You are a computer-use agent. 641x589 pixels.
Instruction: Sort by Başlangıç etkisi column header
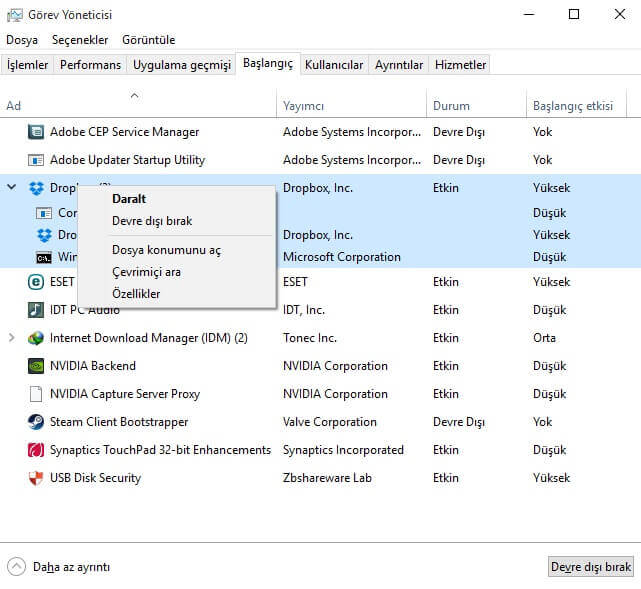click(577, 105)
